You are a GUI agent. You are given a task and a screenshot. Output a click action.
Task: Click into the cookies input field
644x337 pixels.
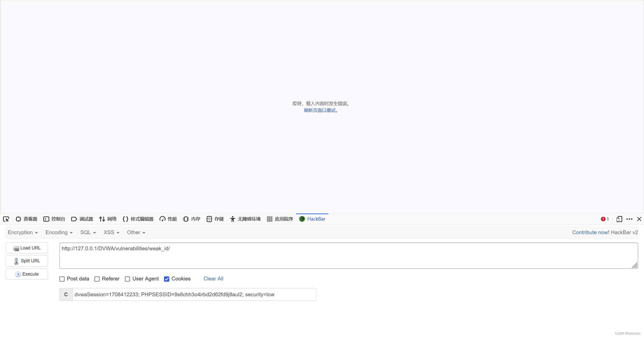(194, 294)
